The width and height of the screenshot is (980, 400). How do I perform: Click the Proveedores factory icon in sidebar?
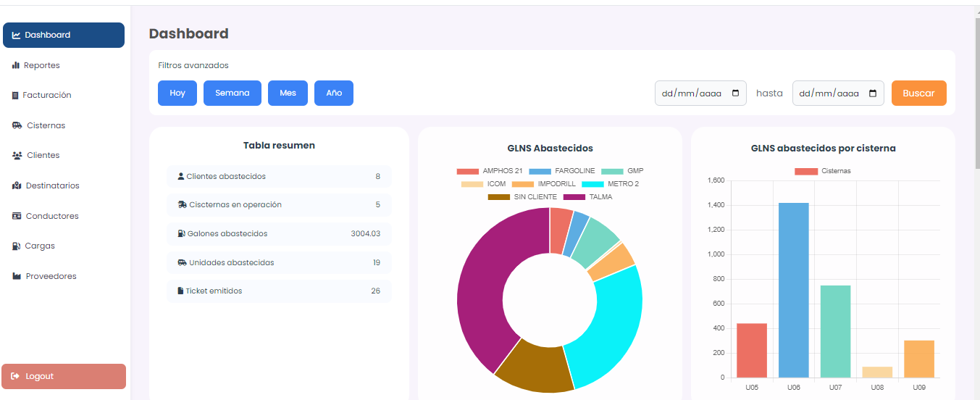[x=17, y=276]
